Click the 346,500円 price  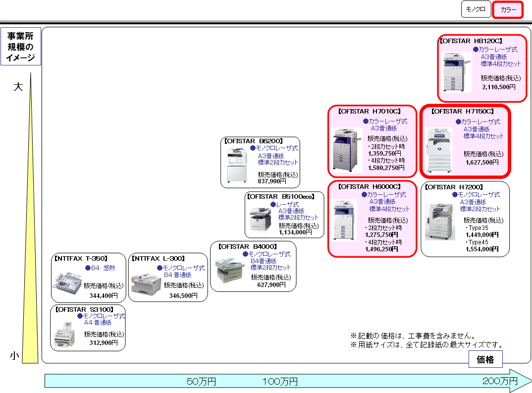coord(183,295)
